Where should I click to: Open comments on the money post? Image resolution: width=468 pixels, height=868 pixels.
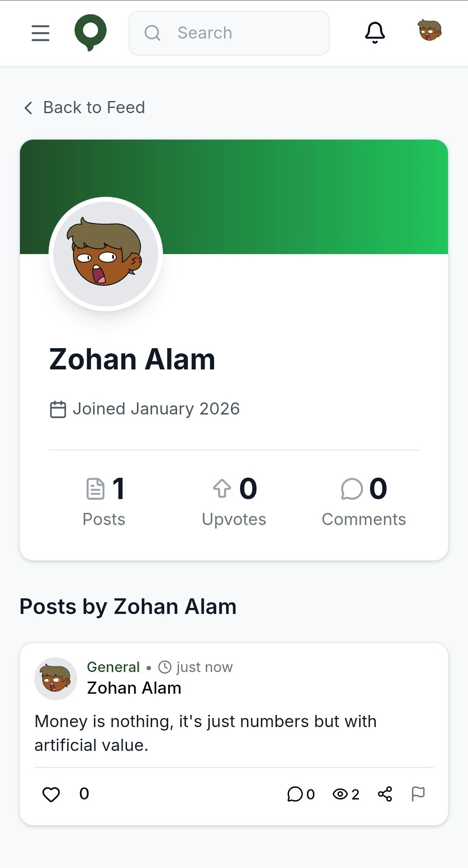[x=300, y=794]
